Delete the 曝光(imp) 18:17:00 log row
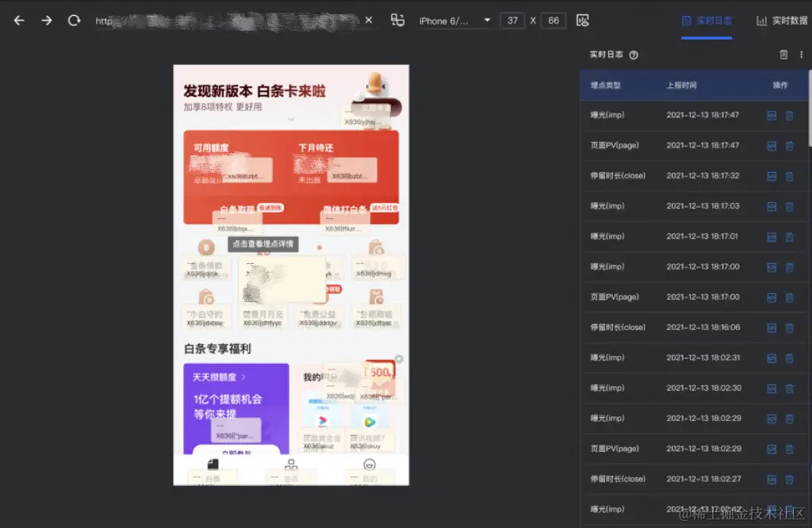812x528 pixels. click(789, 267)
